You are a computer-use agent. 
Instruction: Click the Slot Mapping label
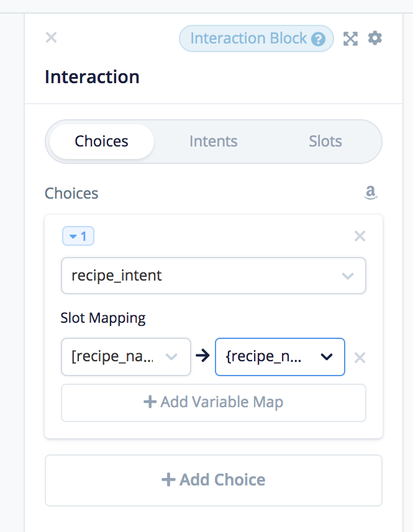[x=103, y=318]
